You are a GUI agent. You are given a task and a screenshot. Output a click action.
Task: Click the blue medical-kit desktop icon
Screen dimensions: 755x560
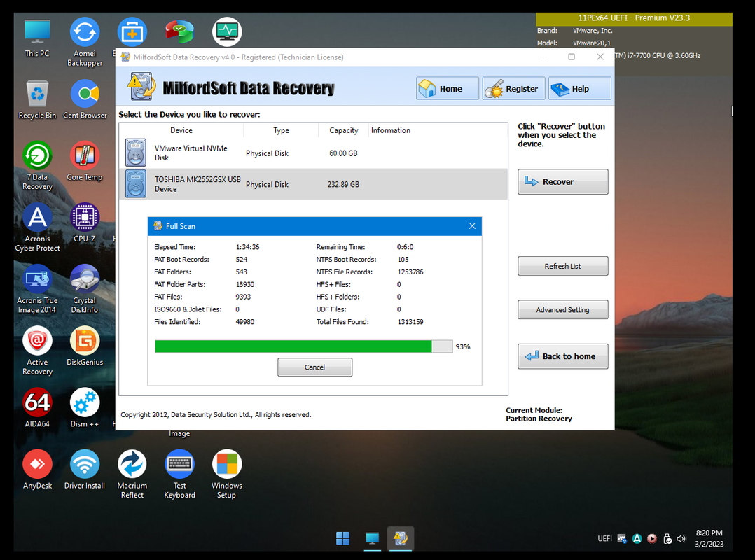pyautogui.click(x=132, y=31)
